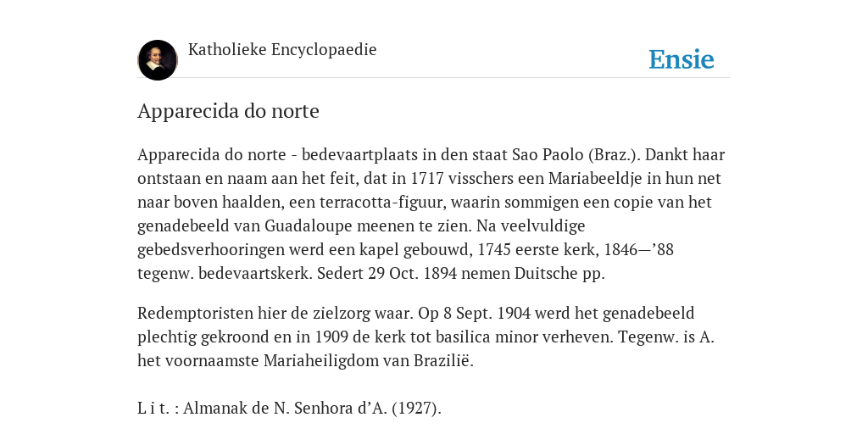868x434 pixels.
Task: Click the Apparecida do norte heading
Action: pos(228,111)
